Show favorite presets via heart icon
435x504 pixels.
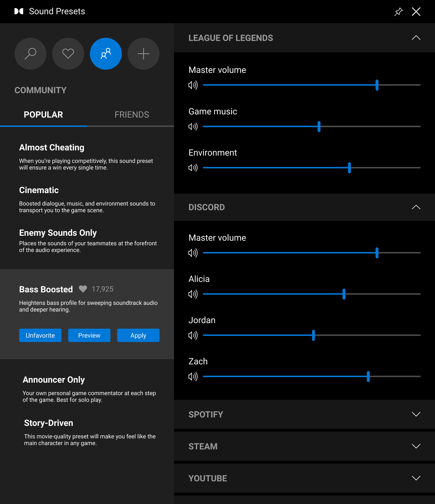[x=68, y=54]
